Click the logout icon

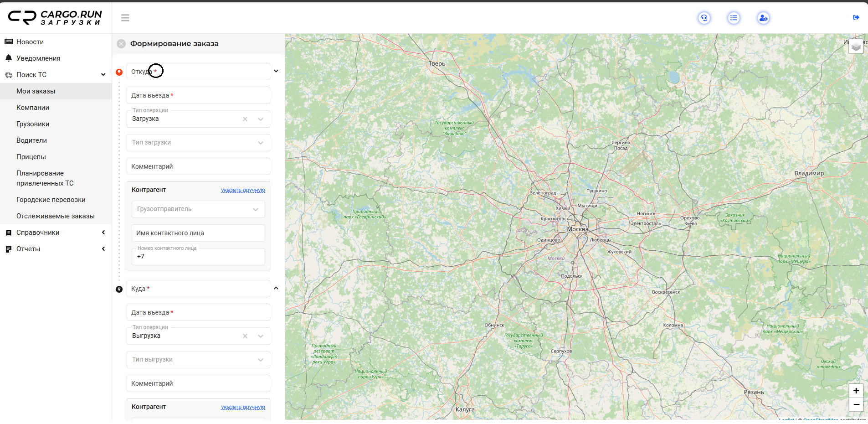point(856,17)
